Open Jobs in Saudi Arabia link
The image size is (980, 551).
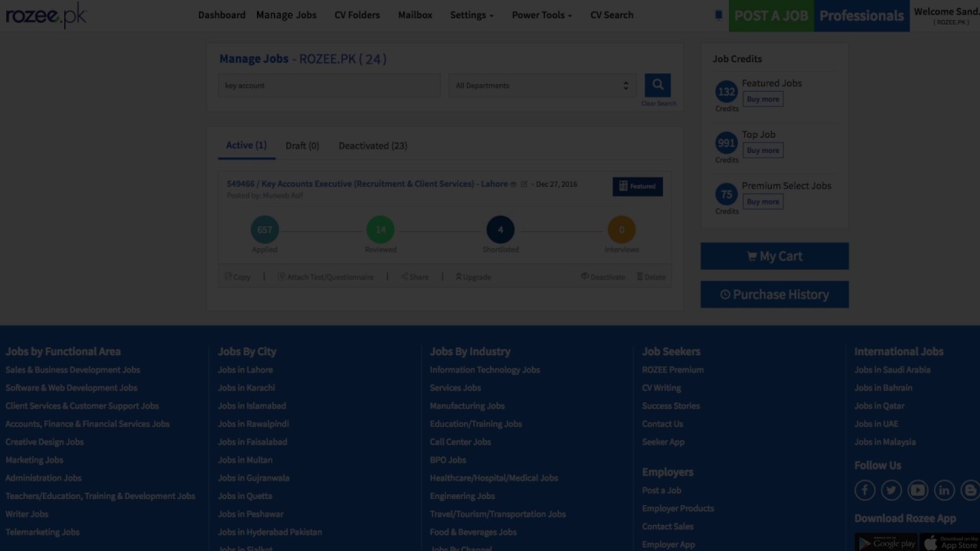click(893, 370)
